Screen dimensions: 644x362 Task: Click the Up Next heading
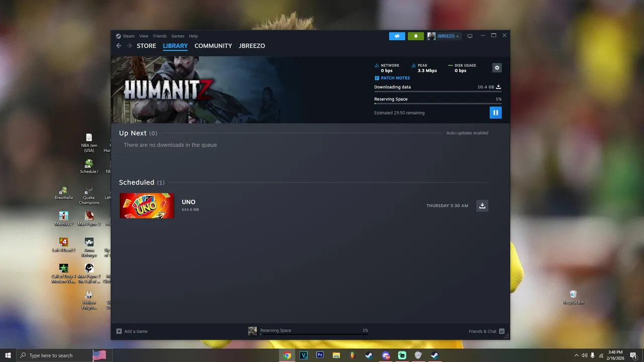133,133
